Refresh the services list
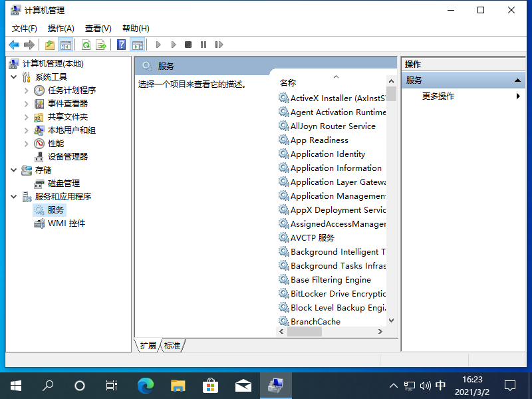This screenshot has height=399, width=532. [86, 45]
